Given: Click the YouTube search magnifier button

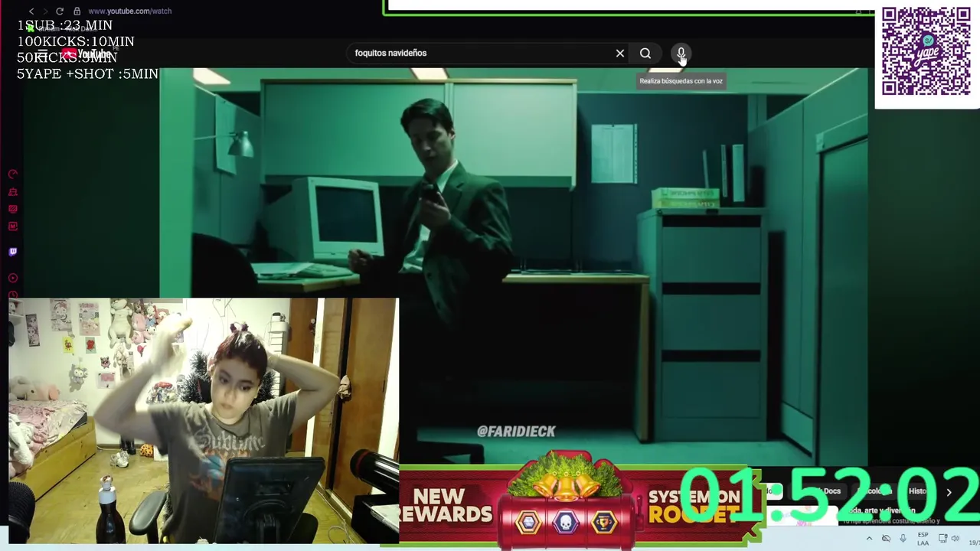Looking at the screenshot, I should 645,53.
